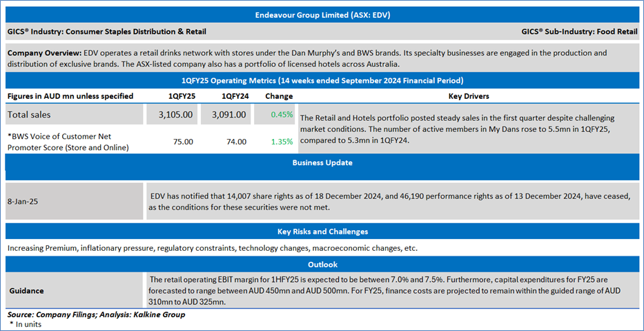Click the Endeavour Group Limited (ASX: EDV) title

pyautogui.click(x=322, y=15)
